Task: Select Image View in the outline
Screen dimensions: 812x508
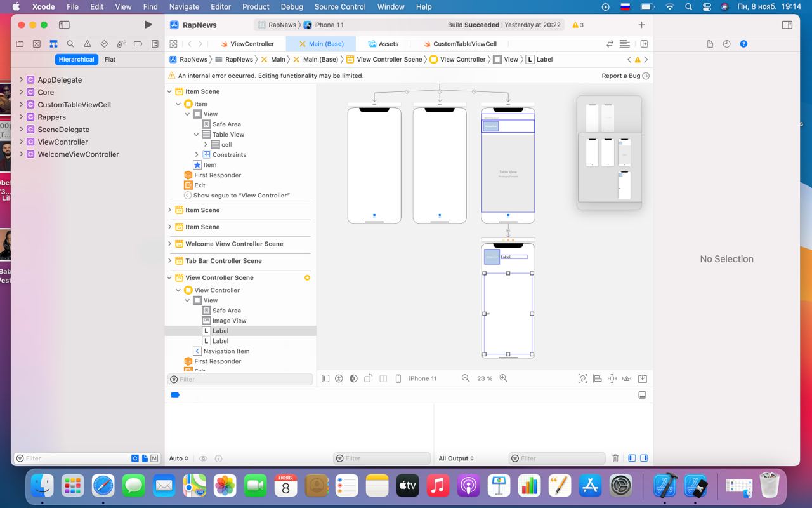Action: [x=229, y=321]
